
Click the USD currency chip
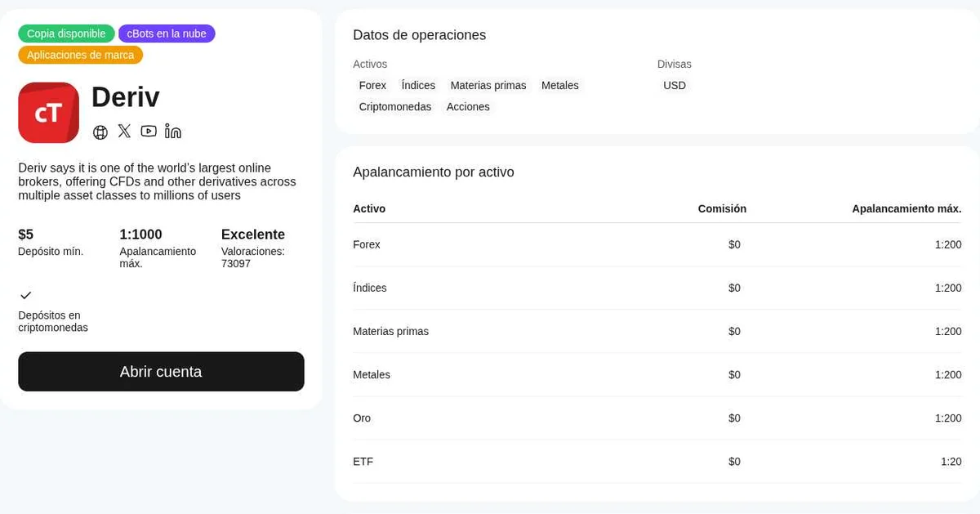pos(675,85)
